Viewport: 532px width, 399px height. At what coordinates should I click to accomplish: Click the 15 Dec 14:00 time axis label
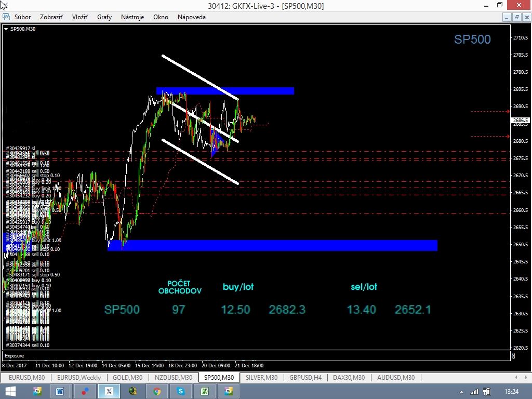tap(149, 366)
